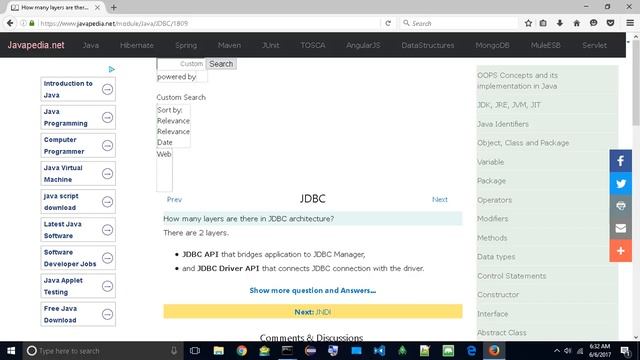Go to the Prev question link
Viewport: 640px width, 360px height.
[x=174, y=199]
